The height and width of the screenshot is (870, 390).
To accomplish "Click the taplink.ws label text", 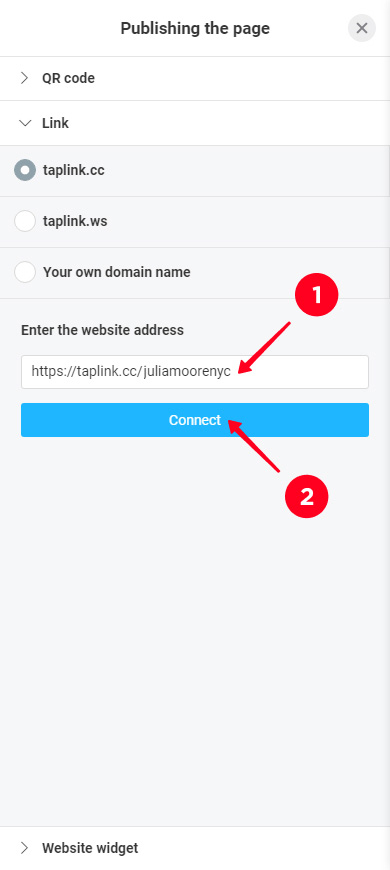I will [x=75, y=221].
